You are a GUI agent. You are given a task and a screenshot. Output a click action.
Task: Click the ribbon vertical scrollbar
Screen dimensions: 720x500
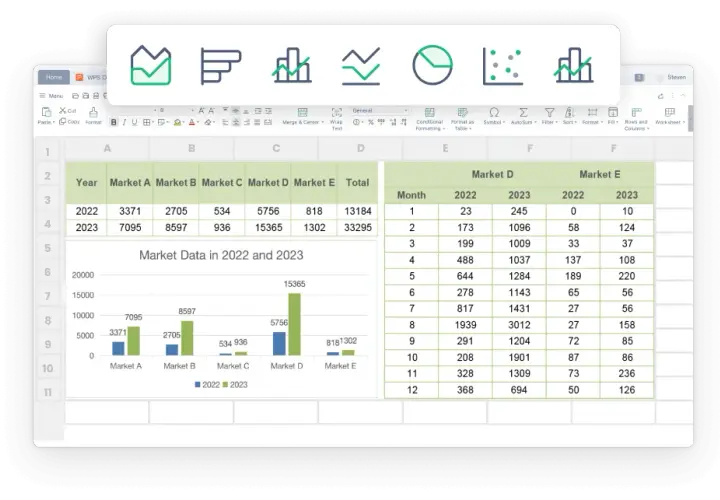tap(690, 118)
